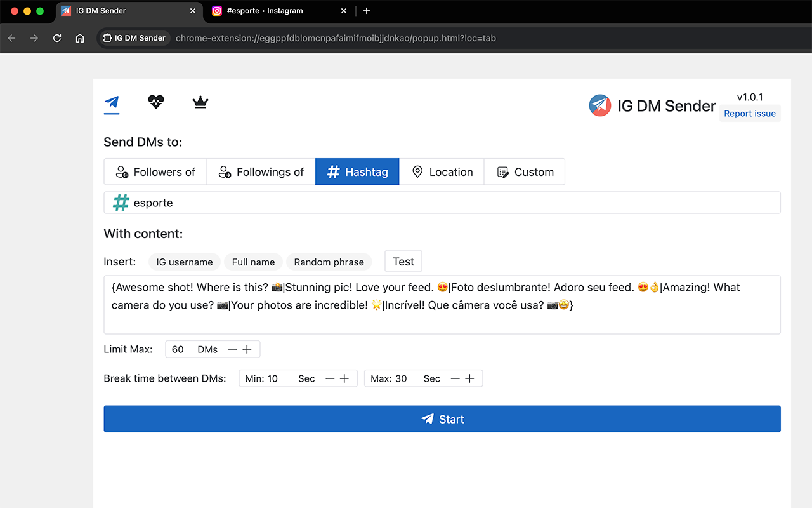Select the Followings of target option
812x508 pixels.
pyautogui.click(x=261, y=172)
